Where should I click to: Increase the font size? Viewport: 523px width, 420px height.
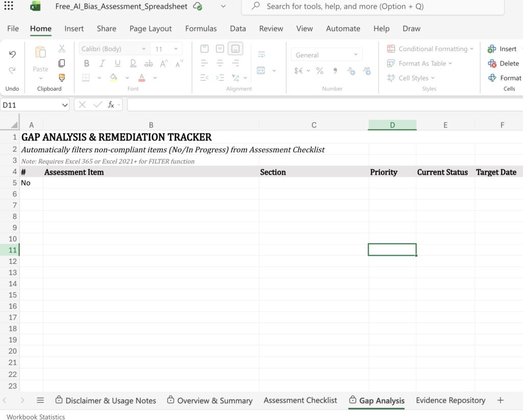(163, 63)
